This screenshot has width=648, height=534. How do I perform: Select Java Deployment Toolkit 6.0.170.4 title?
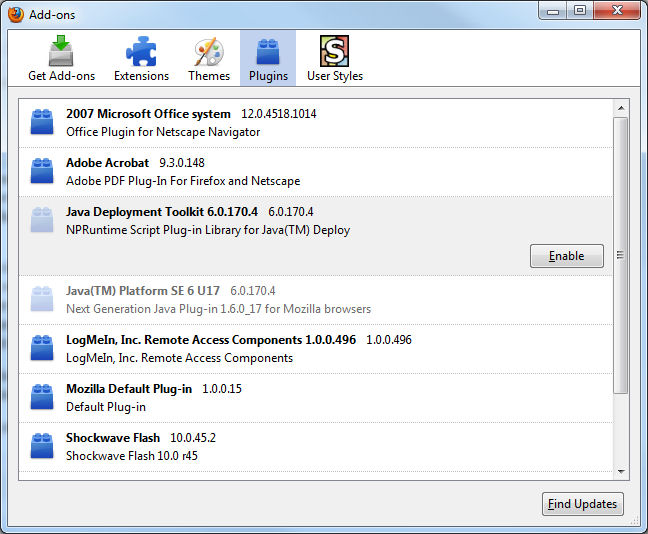click(x=162, y=212)
